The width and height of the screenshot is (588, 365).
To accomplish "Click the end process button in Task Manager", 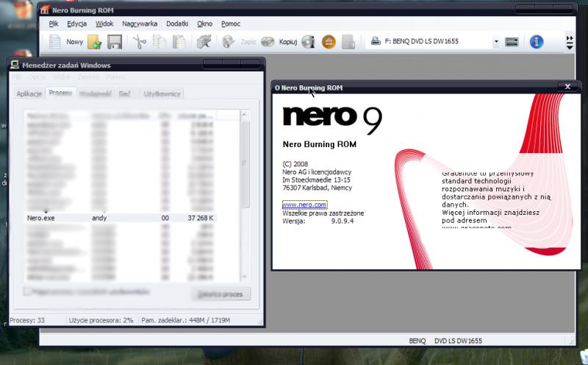I will click(x=220, y=294).
